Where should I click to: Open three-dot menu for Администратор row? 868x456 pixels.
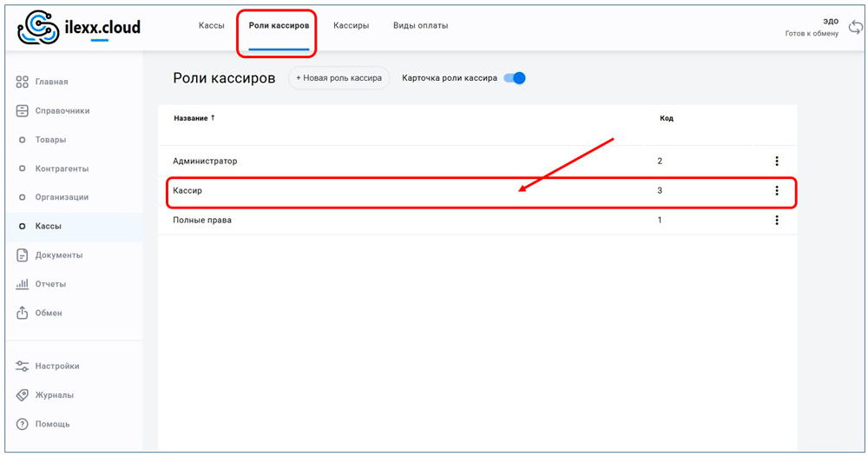tap(776, 162)
